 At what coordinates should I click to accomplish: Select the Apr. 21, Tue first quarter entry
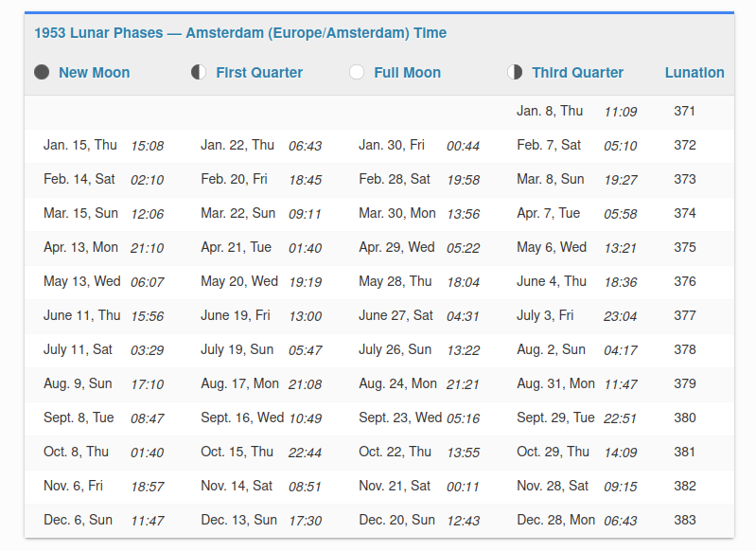[237, 247]
